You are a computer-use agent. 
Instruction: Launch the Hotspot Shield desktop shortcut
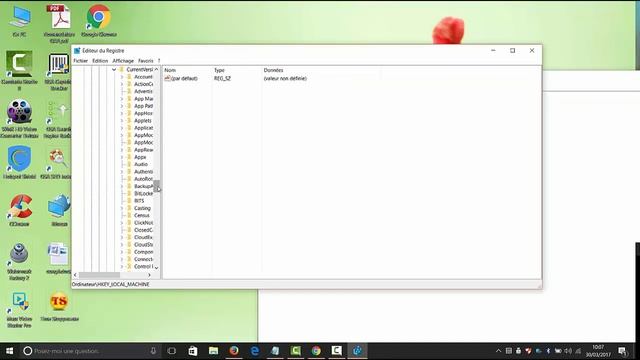click(19, 162)
